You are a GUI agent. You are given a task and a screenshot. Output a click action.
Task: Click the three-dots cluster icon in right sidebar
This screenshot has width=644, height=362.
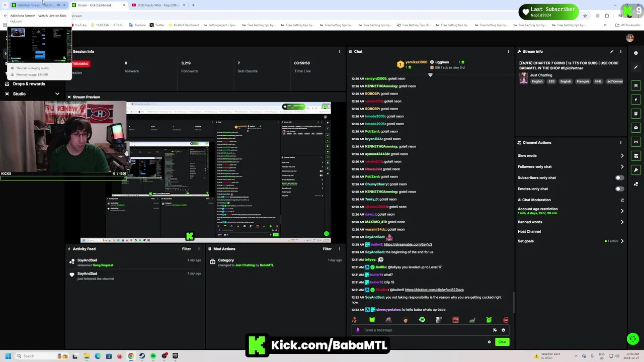(636, 184)
